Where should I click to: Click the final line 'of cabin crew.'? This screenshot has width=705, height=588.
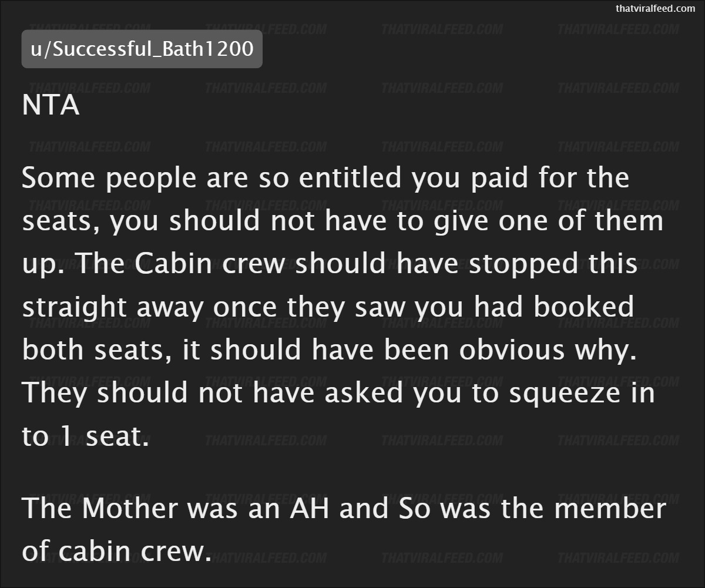coord(116,551)
